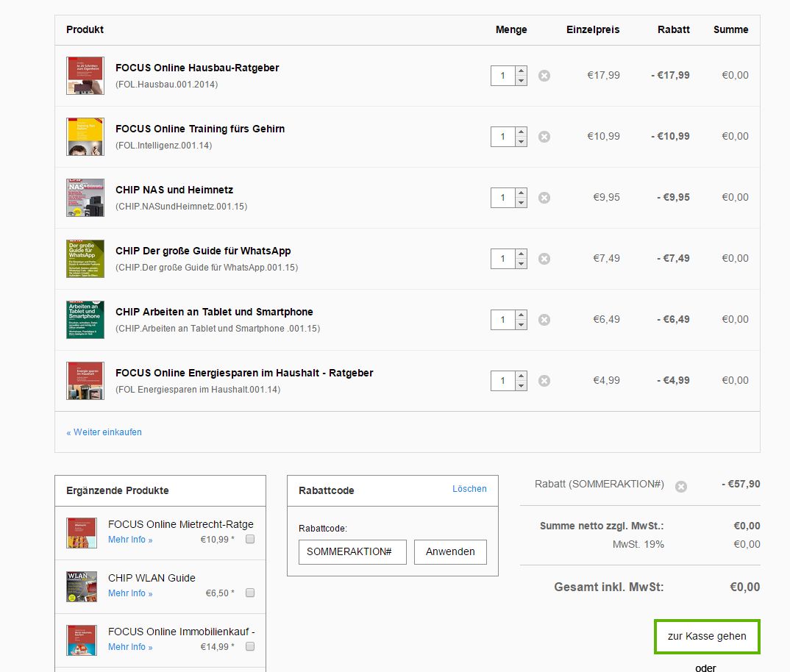The width and height of the screenshot is (790, 672).
Task: View the Mietrecht-Ratgeber product thumbnail
Action: 82,533
